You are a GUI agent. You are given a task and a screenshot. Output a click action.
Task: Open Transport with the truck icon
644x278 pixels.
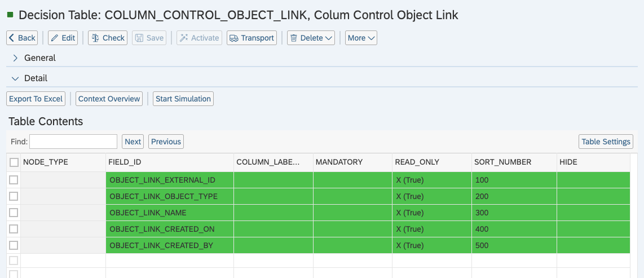click(252, 38)
